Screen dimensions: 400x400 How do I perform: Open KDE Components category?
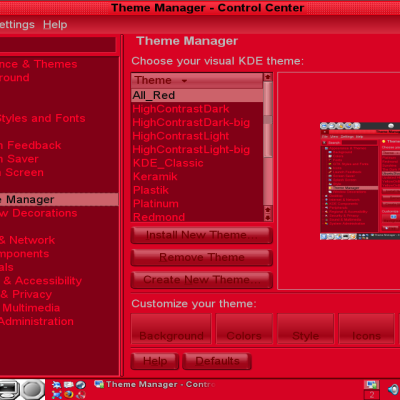(24, 254)
